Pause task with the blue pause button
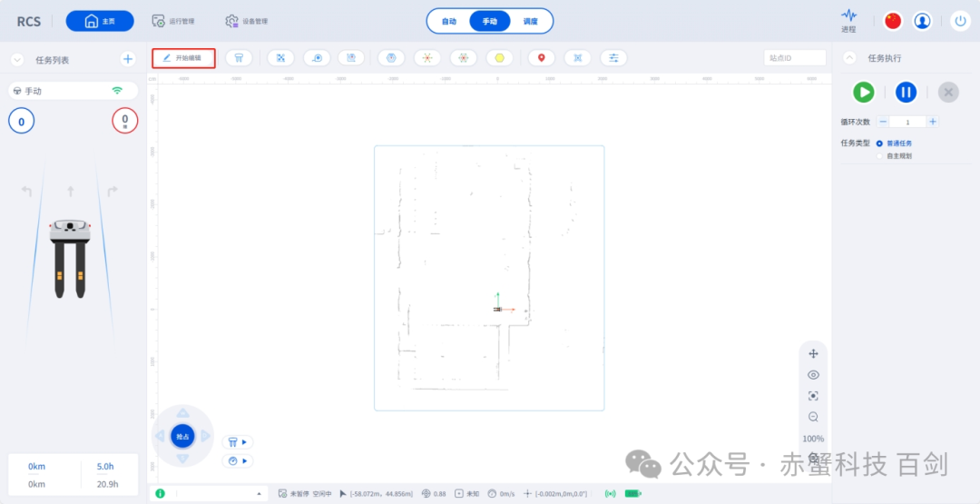This screenshot has width=980, height=504. coord(906,93)
